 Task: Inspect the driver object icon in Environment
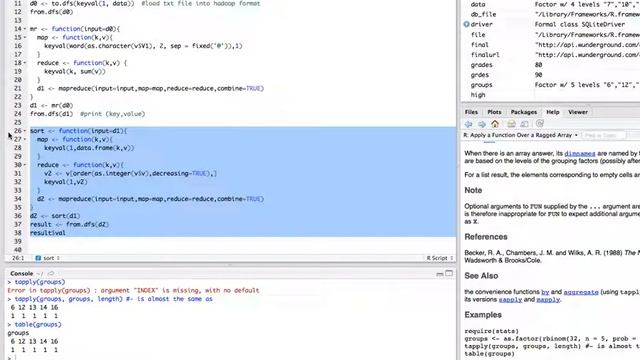466,24
